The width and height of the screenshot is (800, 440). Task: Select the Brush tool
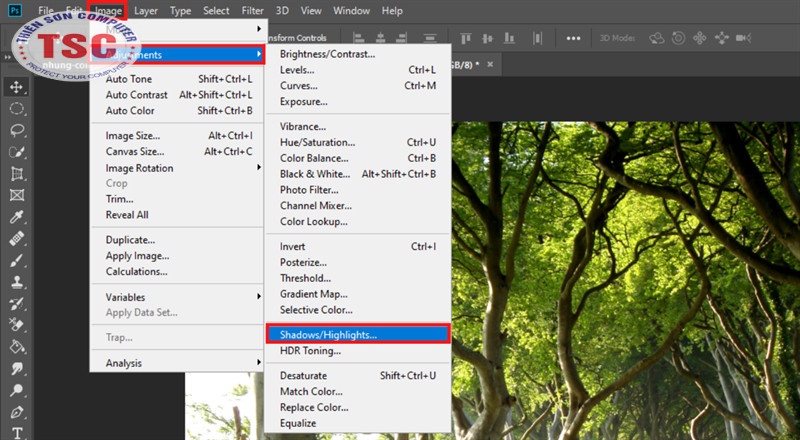point(17,260)
